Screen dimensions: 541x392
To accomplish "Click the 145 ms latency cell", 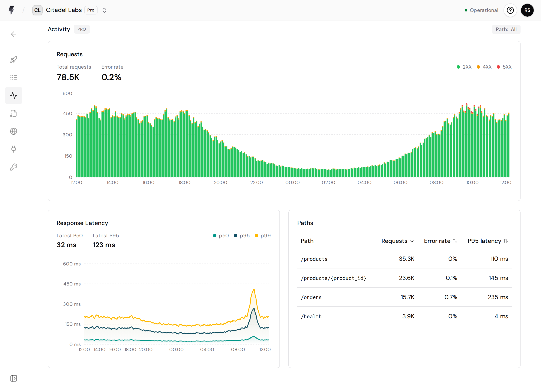I will point(498,278).
